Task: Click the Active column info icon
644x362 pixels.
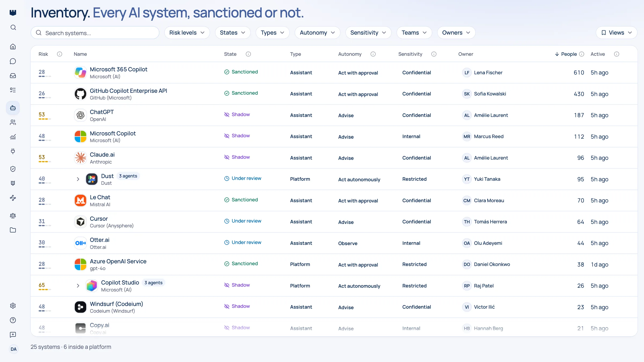Action: click(617, 54)
